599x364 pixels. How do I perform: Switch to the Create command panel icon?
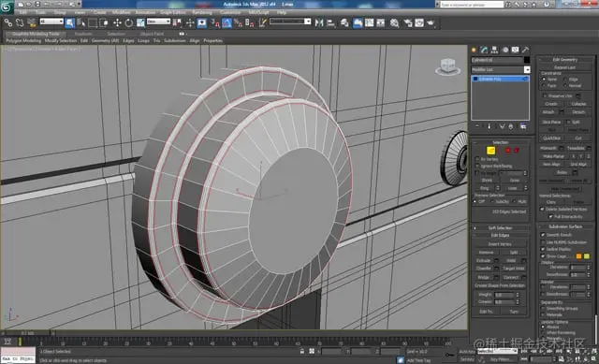click(474, 50)
